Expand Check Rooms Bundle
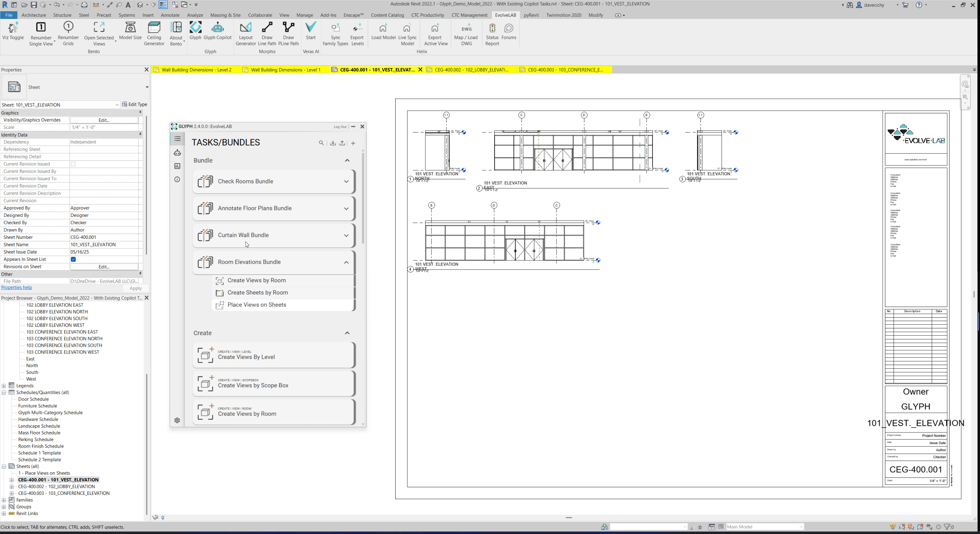The width and height of the screenshot is (980, 534). pyautogui.click(x=346, y=181)
